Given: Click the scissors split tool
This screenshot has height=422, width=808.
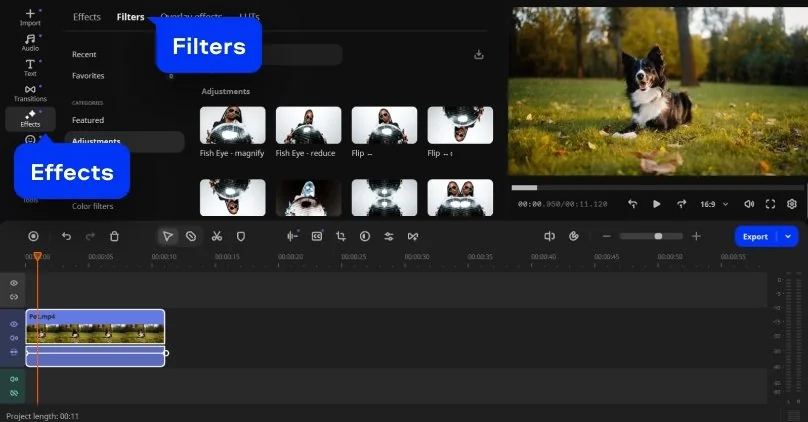Looking at the screenshot, I should [x=216, y=236].
